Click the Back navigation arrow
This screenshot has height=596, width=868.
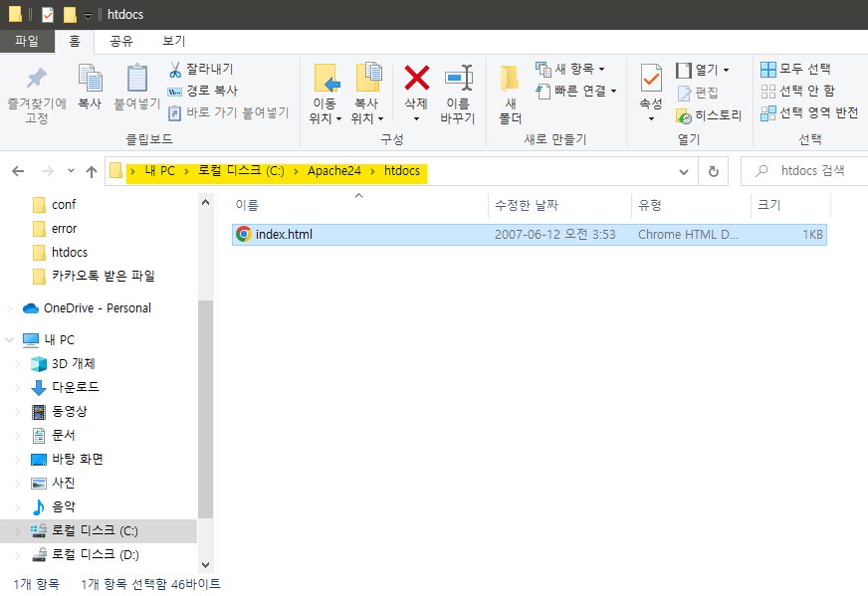18,171
